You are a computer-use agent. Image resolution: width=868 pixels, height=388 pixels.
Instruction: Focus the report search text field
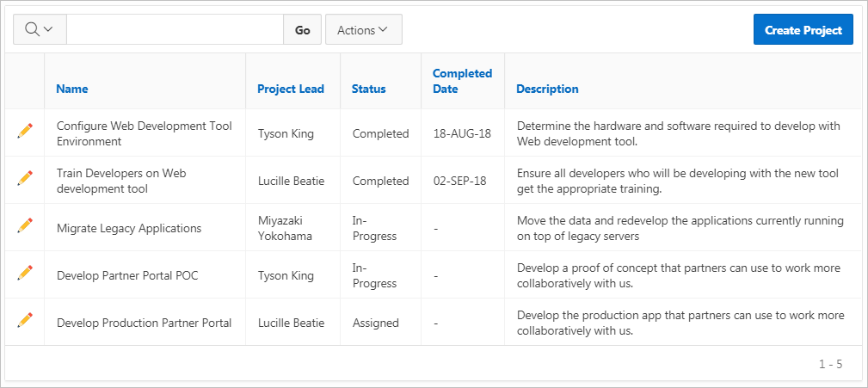pyautogui.click(x=175, y=29)
